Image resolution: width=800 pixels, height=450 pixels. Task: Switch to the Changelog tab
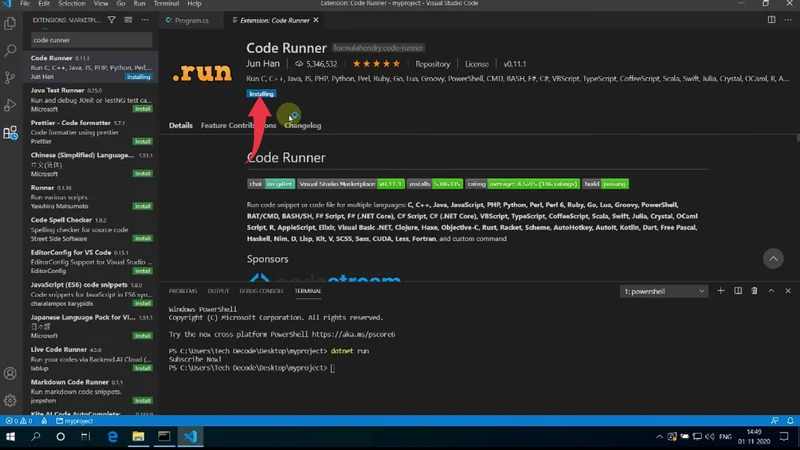tap(303, 126)
